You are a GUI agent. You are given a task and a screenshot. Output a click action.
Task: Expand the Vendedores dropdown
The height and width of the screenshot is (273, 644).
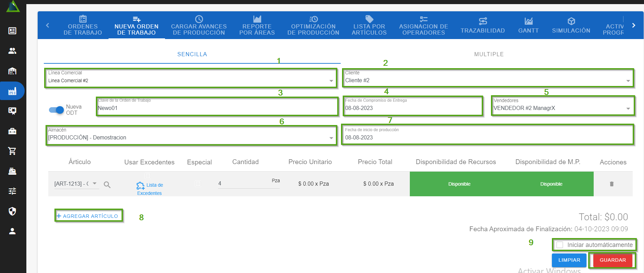[x=628, y=109]
